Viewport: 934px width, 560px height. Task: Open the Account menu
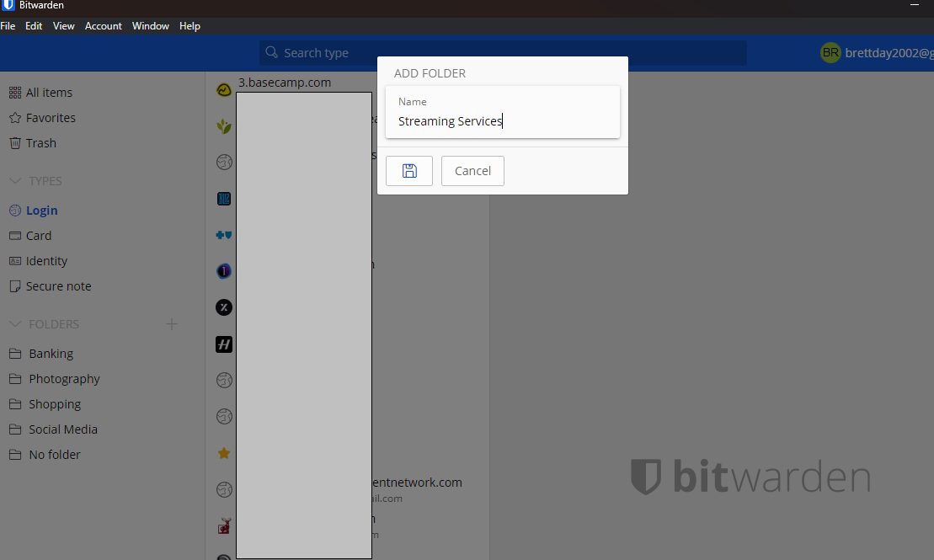103,25
